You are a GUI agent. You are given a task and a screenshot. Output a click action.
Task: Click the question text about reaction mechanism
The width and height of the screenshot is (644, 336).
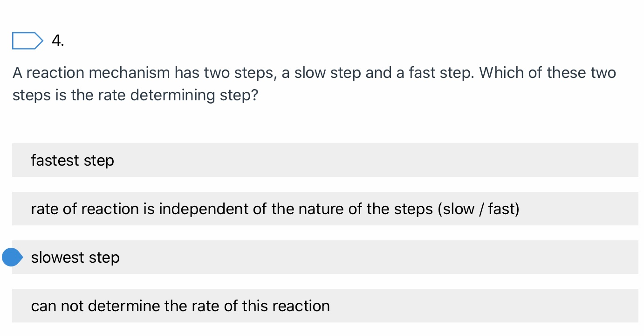pos(314,84)
